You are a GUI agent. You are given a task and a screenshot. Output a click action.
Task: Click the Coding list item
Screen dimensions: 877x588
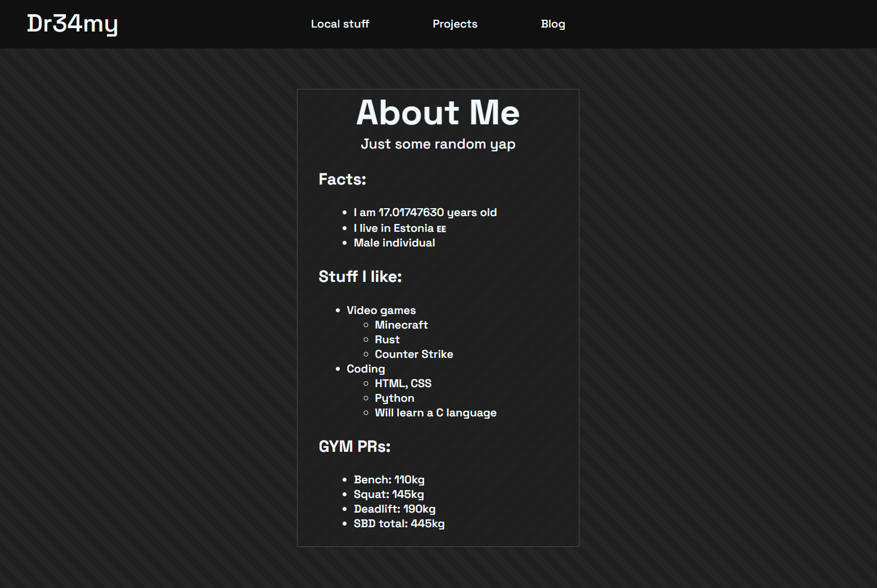pos(366,369)
